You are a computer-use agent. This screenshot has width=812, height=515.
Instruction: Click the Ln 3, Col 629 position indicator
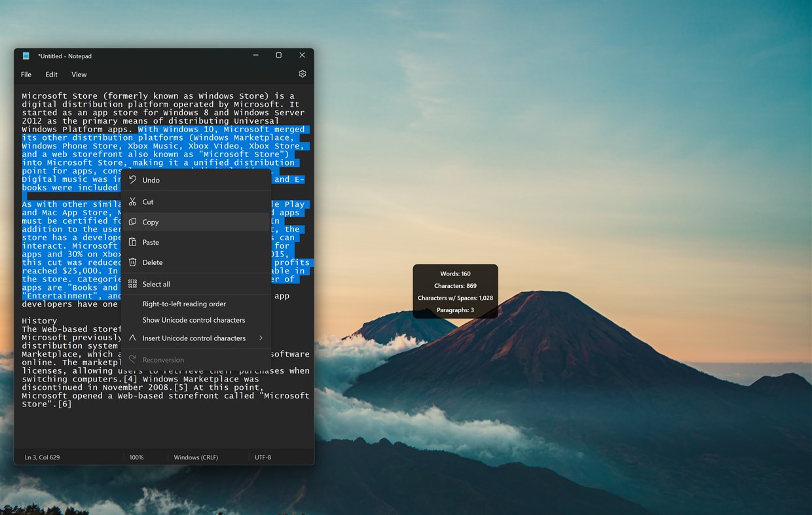coord(42,457)
